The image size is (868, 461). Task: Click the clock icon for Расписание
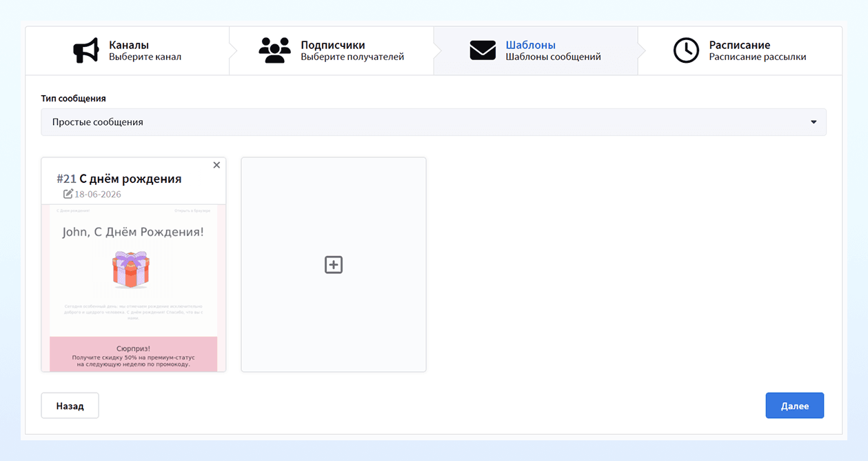click(686, 50)
